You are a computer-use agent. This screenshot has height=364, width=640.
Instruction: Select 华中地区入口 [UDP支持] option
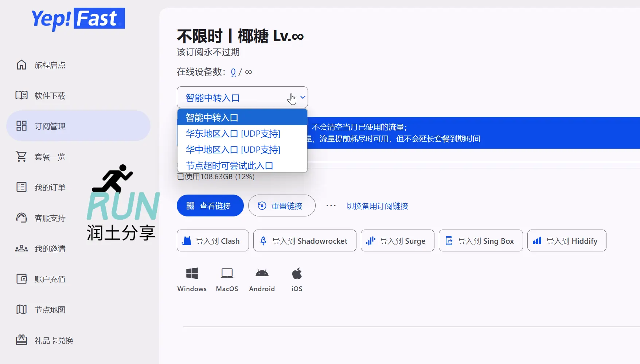point(233,149)
